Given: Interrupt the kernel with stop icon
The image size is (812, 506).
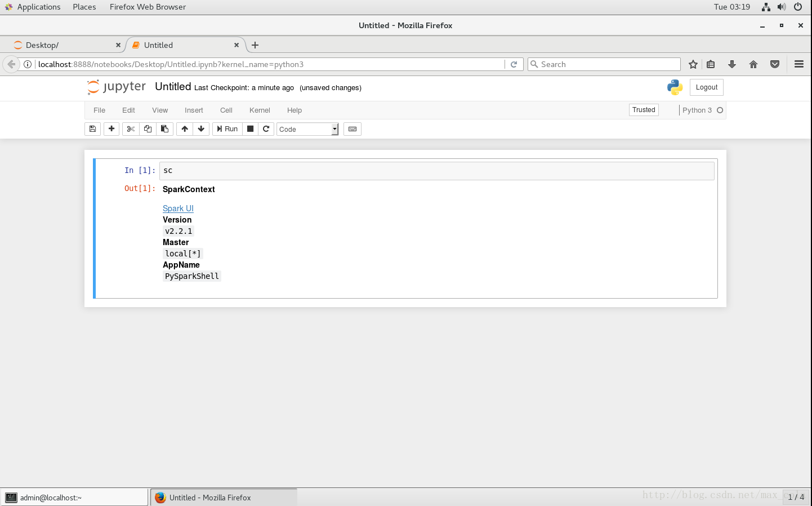Looking at the screenshot, I should click(x=251, y=129).
